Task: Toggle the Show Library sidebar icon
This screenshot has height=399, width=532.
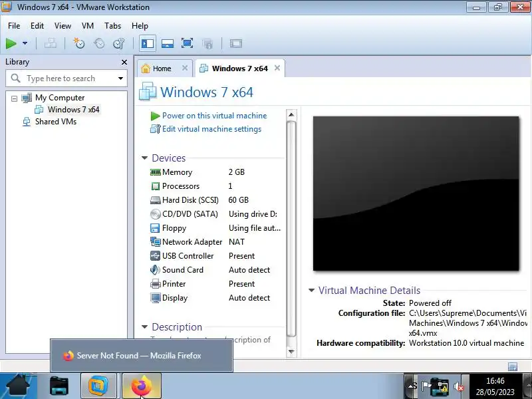Action: [x=148, y=43]
